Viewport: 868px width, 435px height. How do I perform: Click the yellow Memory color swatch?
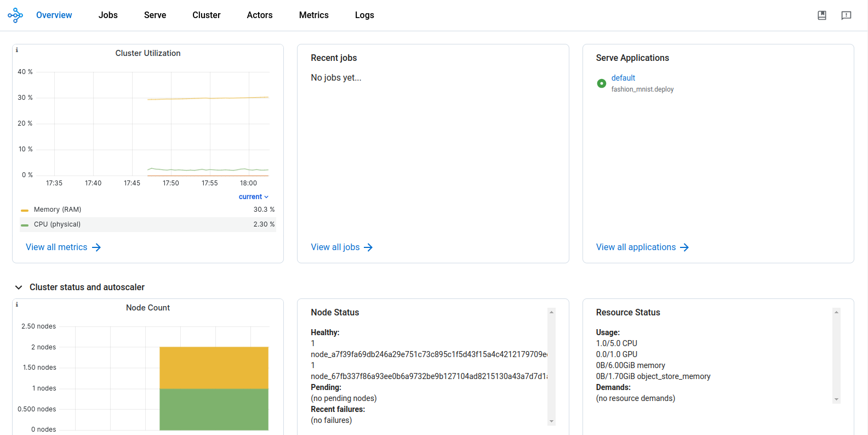click(x=25, y=210)
